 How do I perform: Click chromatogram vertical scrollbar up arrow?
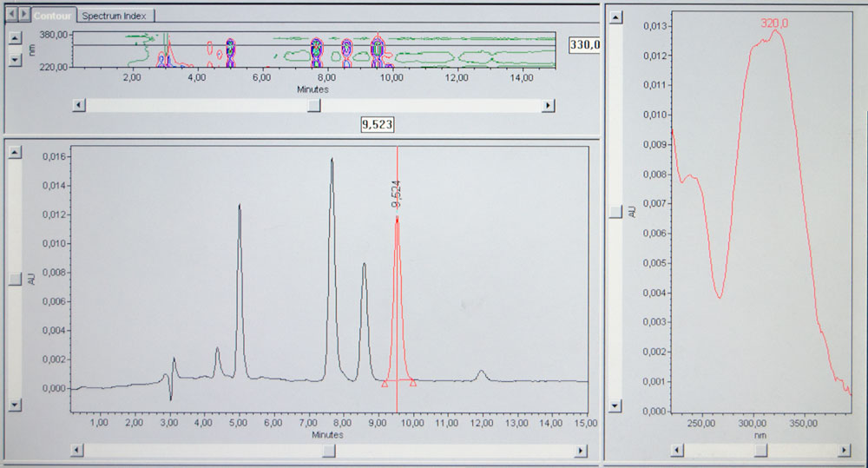[x=15, y=152]
